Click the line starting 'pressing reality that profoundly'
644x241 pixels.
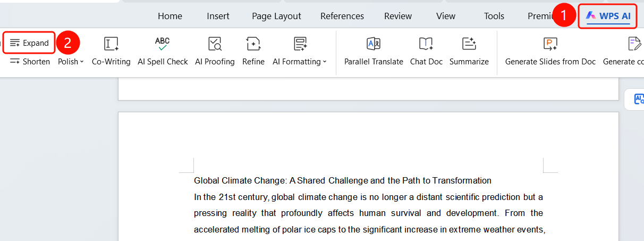click(368, 213)
